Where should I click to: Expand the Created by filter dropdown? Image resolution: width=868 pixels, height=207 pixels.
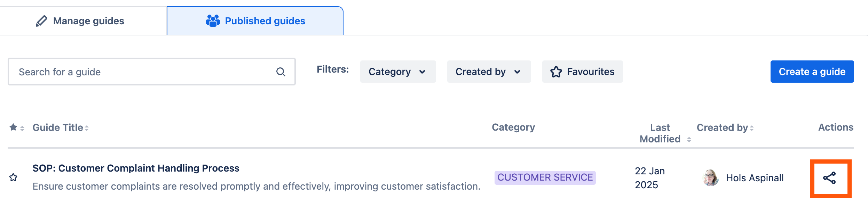pos(489,72)
